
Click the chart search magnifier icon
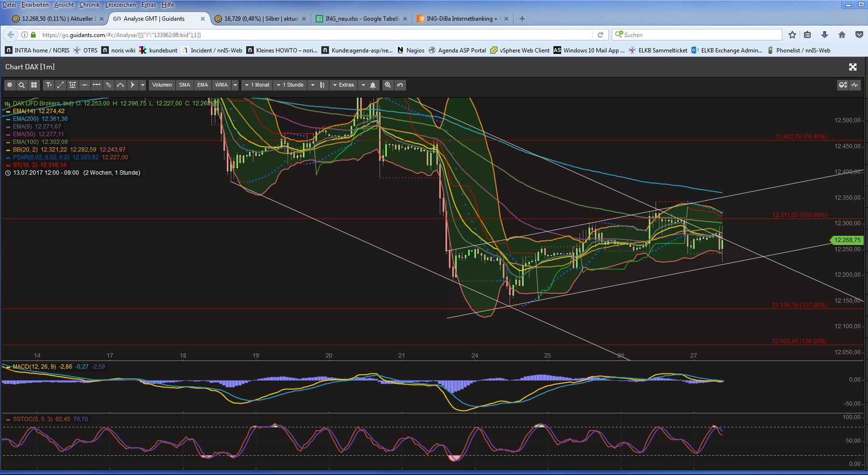coord(22,85)
